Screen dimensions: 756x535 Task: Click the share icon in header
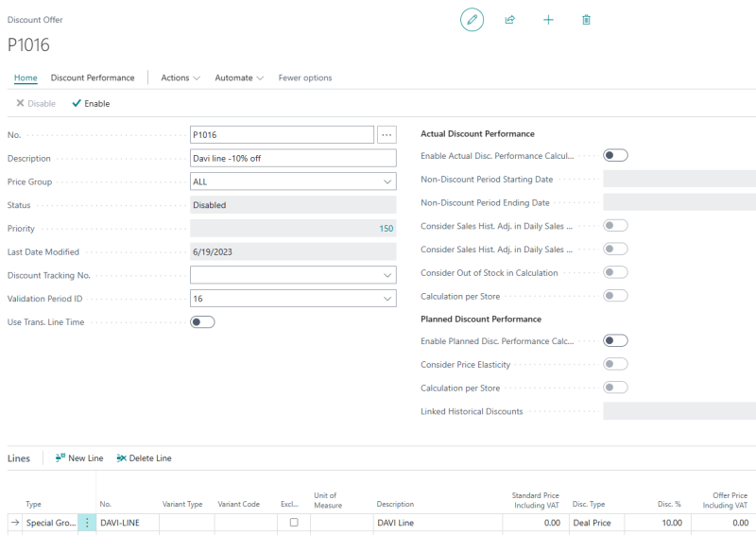pyautogui.click(x=509, y=20)
